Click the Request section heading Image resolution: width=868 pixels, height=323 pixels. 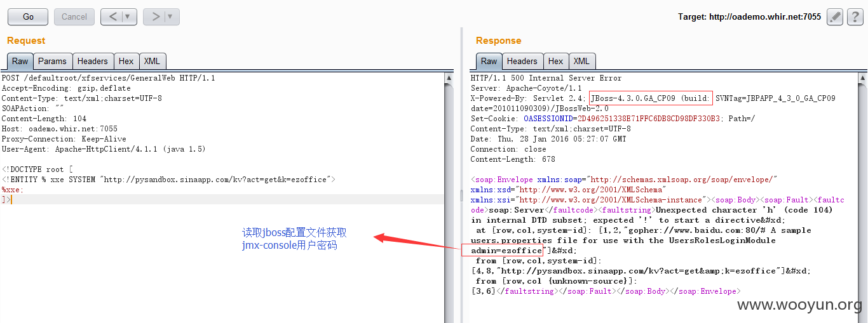pos(26,41)
